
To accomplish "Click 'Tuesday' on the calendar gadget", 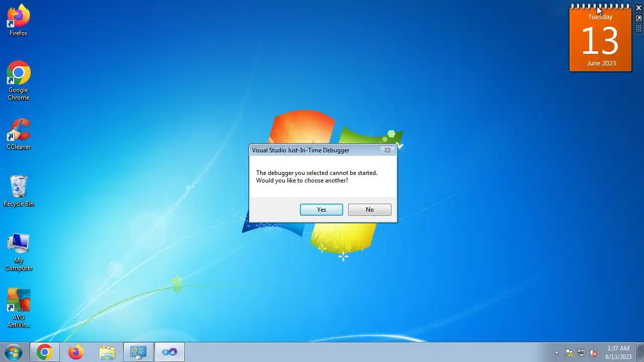I will click(x=600, y=17).
